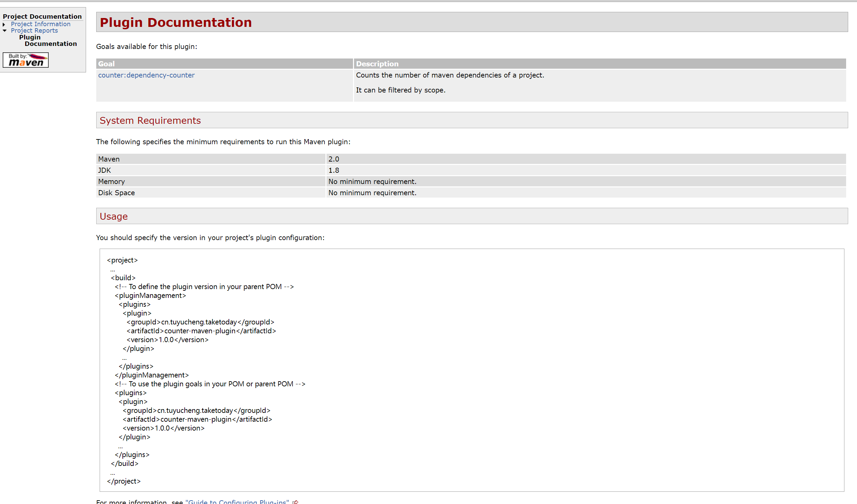The height and width of the screenshot is (504, 857).
Task: Click the Description column header
Action: tap(600, 64)
